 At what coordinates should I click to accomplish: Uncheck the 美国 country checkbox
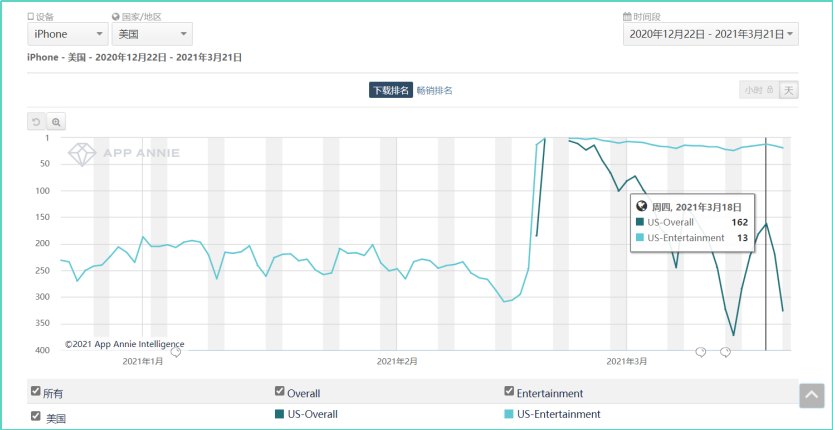36,416
